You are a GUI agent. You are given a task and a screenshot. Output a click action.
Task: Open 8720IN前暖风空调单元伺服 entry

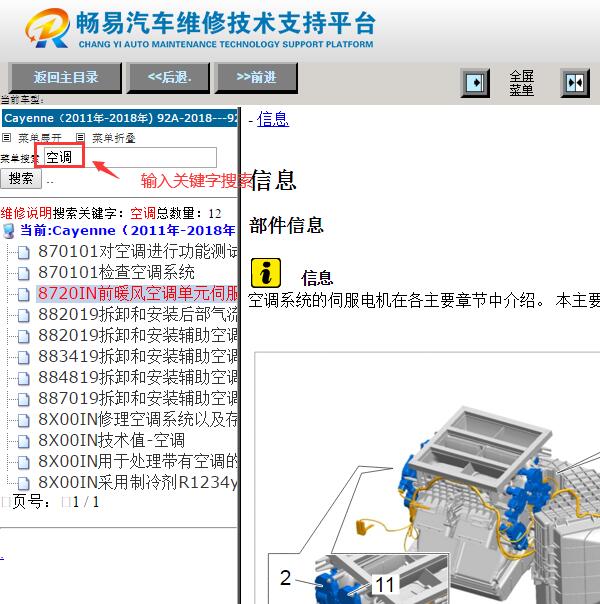[x=137, y=294]
